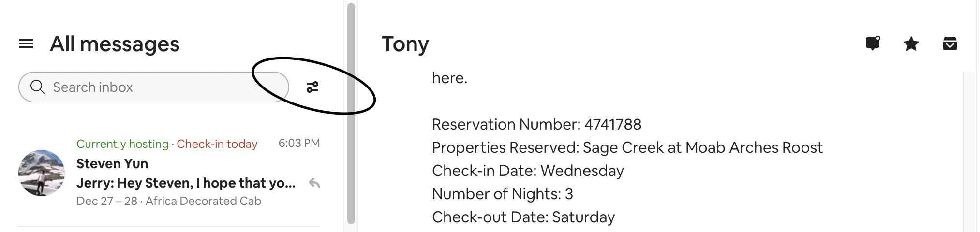Click the magnifier icon in search box
The height and width of the screenshot is (232, 980).
37,87
